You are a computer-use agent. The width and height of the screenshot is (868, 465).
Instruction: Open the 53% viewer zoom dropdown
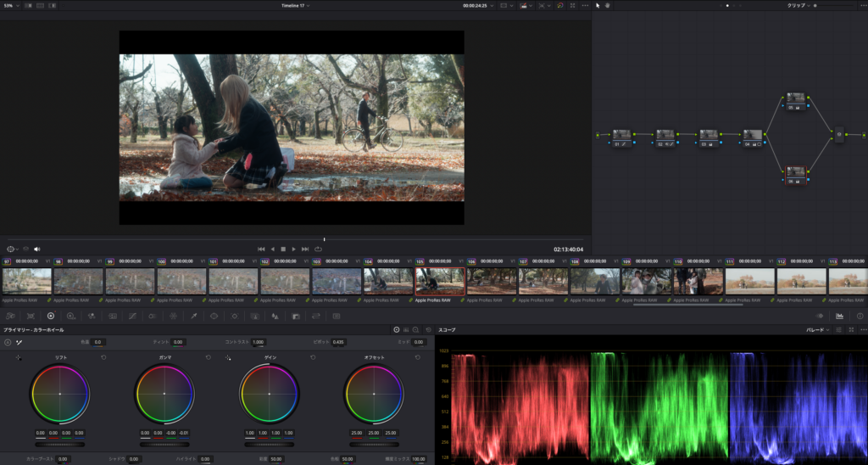point(10,5)
